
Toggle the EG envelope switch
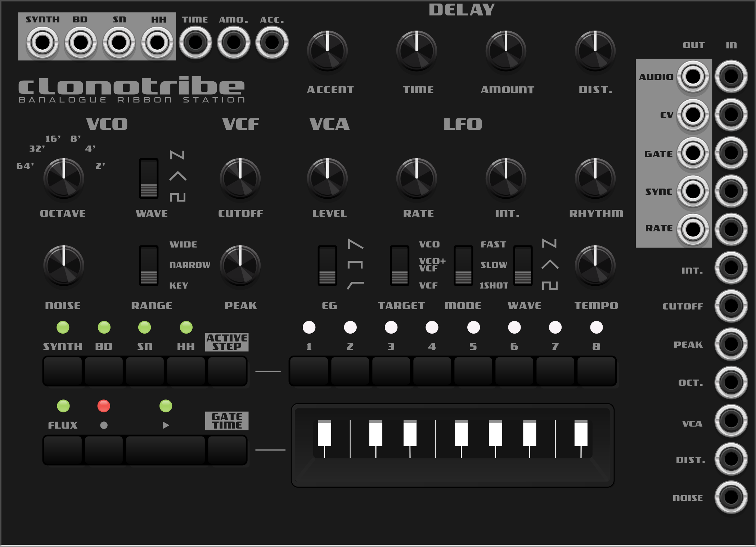point(327,266)
